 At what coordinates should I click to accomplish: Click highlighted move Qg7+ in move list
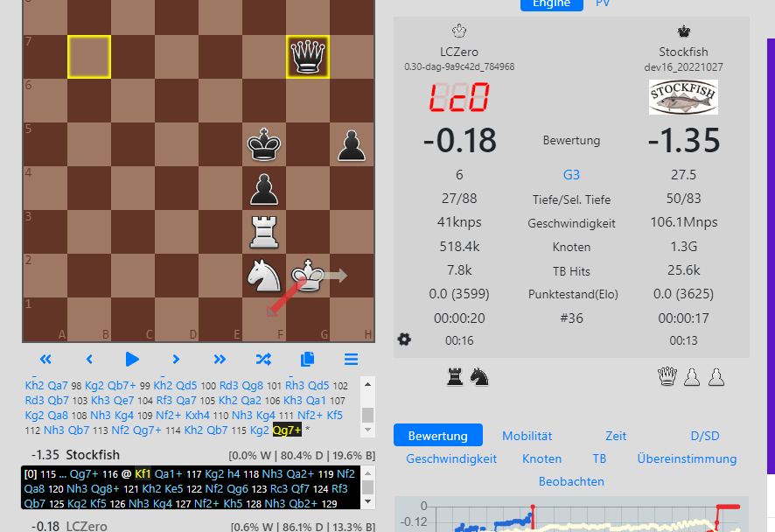tap(287, 430)
